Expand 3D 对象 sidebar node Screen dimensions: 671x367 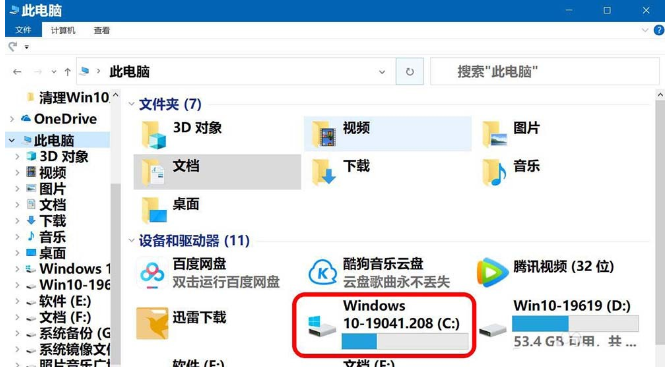[18, 157]
